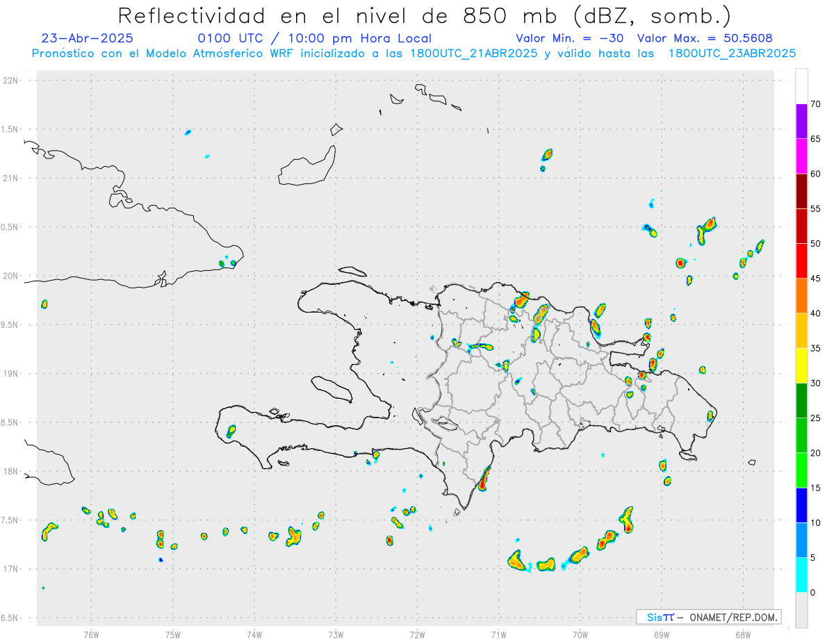Click the latitude axis label '8.5N'
Image resolution: width=834 pixels, height=644 pixels.
coord(10,422)
